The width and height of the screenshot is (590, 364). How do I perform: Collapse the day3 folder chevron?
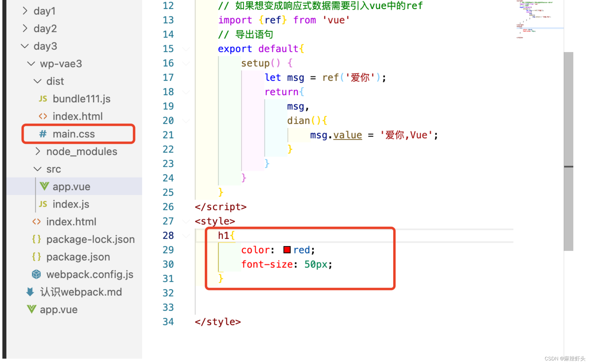tap(25, 46)
